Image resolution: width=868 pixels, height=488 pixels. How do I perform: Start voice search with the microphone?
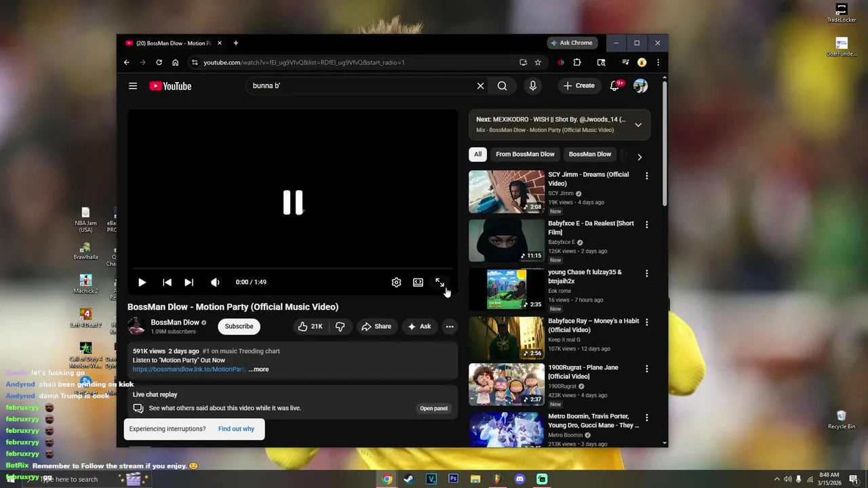pyautogui.click(x=533, y=86)
